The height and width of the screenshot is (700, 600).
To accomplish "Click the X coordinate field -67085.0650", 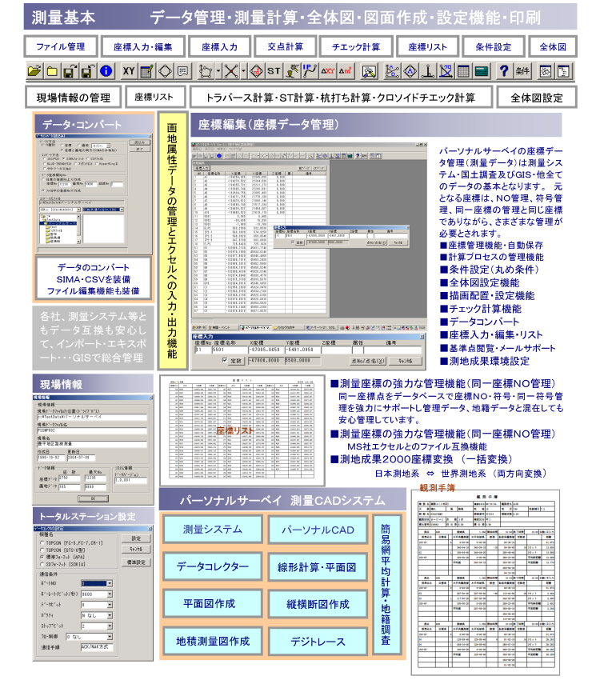I will [265, 350].
